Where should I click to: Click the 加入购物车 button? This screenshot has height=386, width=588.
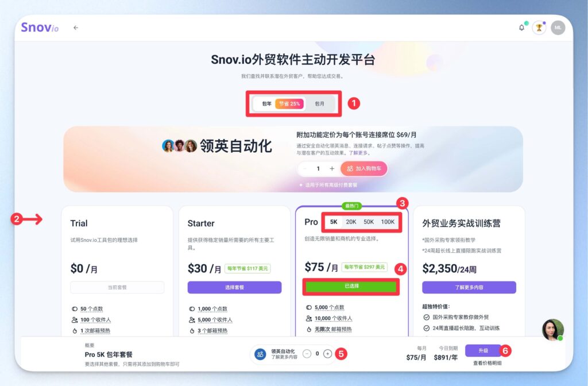coord(363,169)
